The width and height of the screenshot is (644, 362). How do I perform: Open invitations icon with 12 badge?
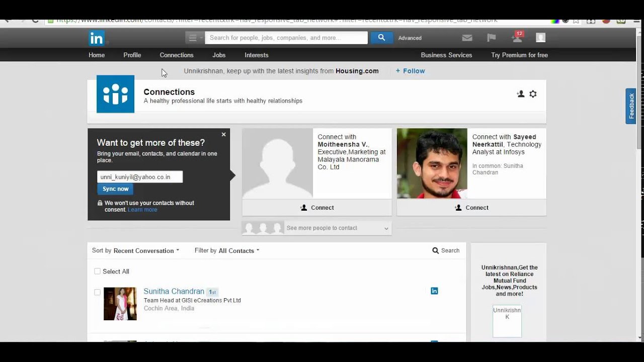[x=517, y=37]
